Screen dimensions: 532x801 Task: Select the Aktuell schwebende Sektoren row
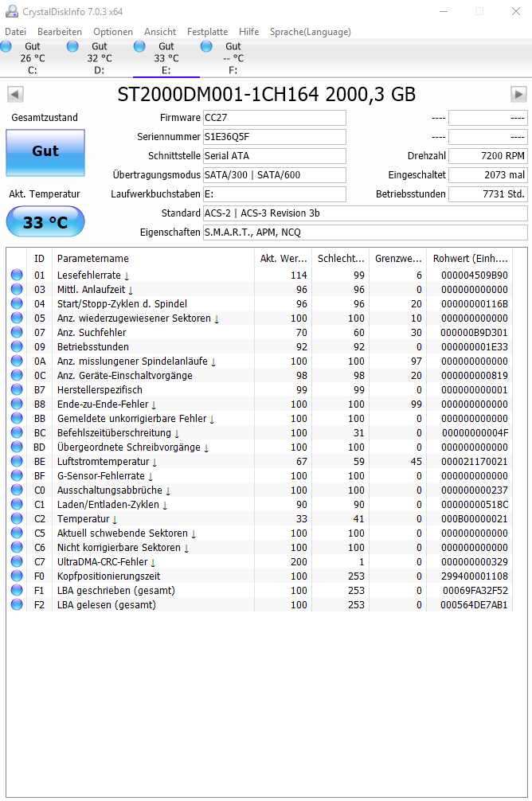[260, 533]
